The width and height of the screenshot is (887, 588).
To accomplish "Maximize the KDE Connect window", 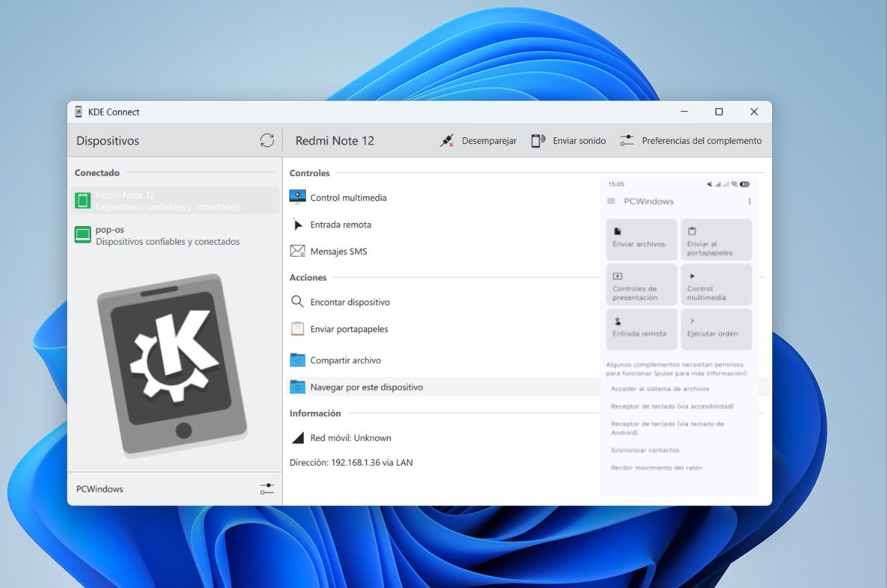I will pyautogui.click(x=719, y=111).
